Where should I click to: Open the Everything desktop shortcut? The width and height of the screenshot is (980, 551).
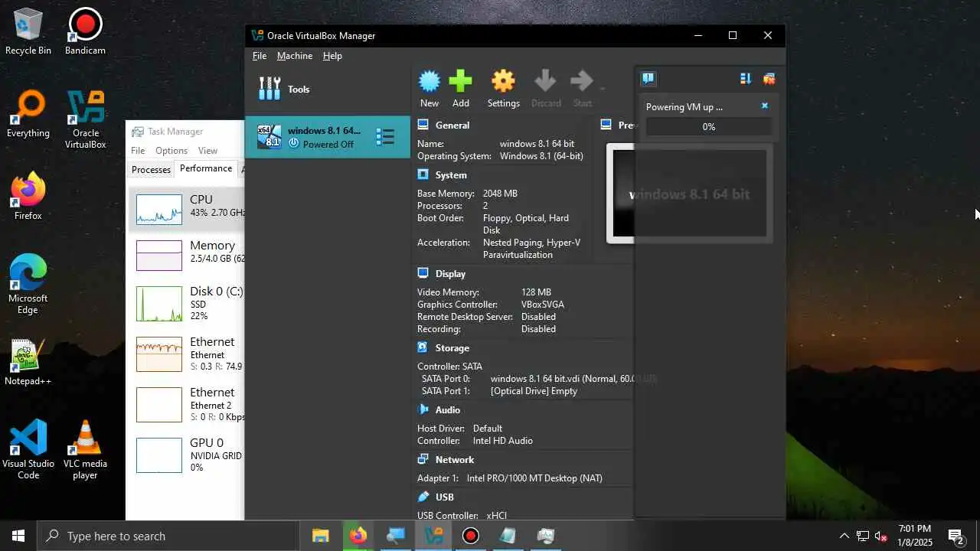click(28, 114)
